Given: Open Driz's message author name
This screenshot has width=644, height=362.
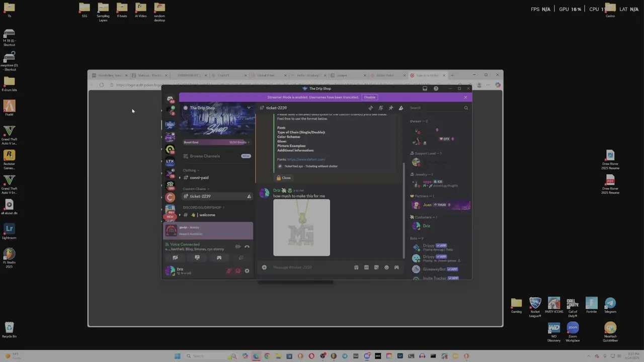Looking at the screenshot, I should (x=277, y=191).
